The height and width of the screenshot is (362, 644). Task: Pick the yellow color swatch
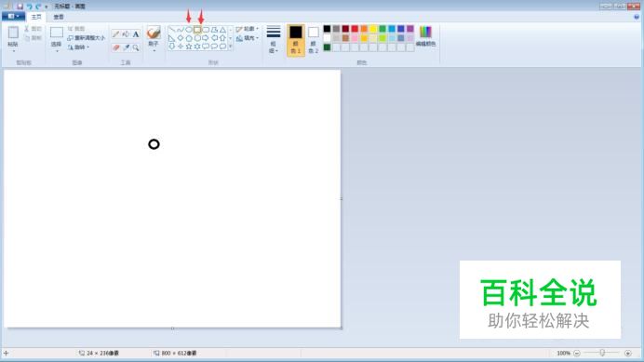pyautogui.click(x=373, y=29)
